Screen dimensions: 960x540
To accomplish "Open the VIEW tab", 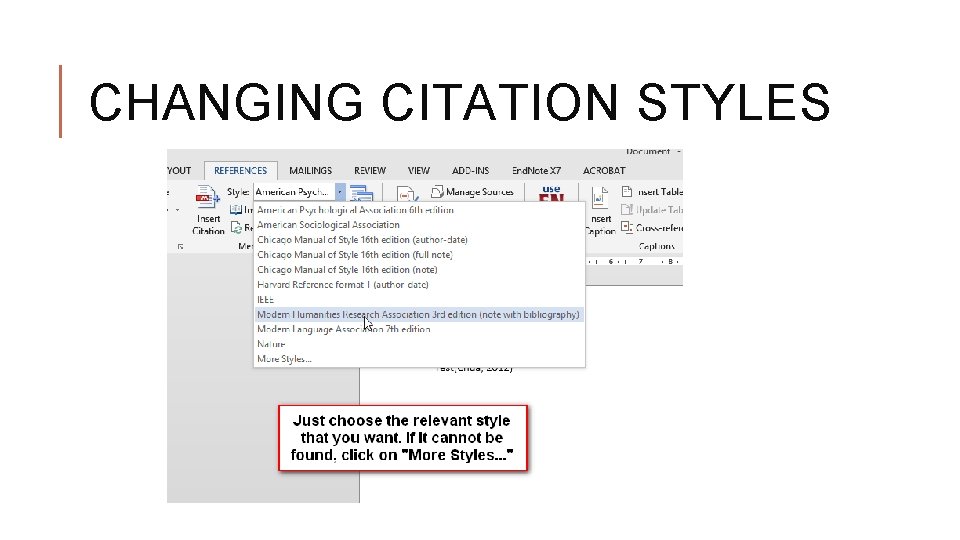I will point(419,171).
